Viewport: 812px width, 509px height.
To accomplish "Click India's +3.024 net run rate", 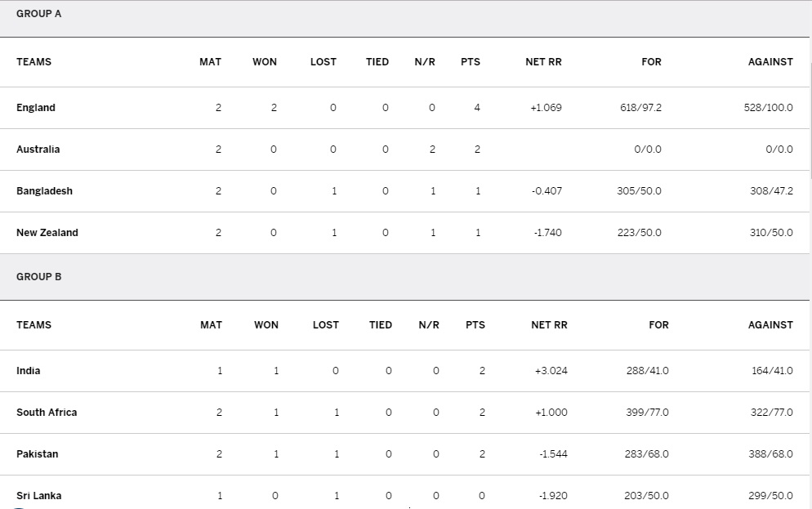I will tap(551, 371).
